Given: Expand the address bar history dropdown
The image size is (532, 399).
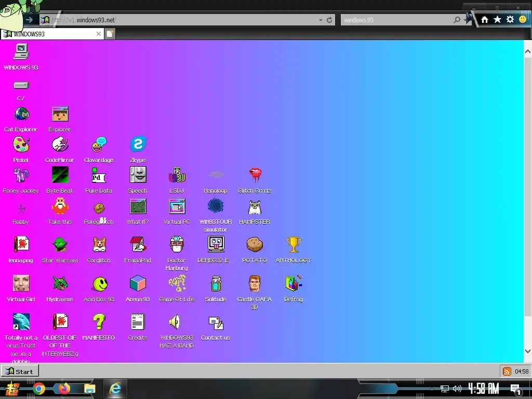Looking at the screenshot, I should 321,20.
